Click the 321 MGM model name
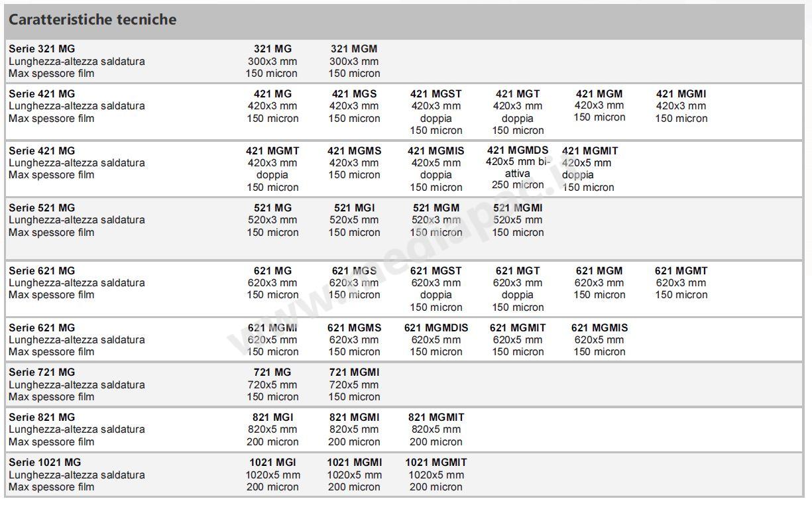 pyautogui.click(x=354, y=49)
